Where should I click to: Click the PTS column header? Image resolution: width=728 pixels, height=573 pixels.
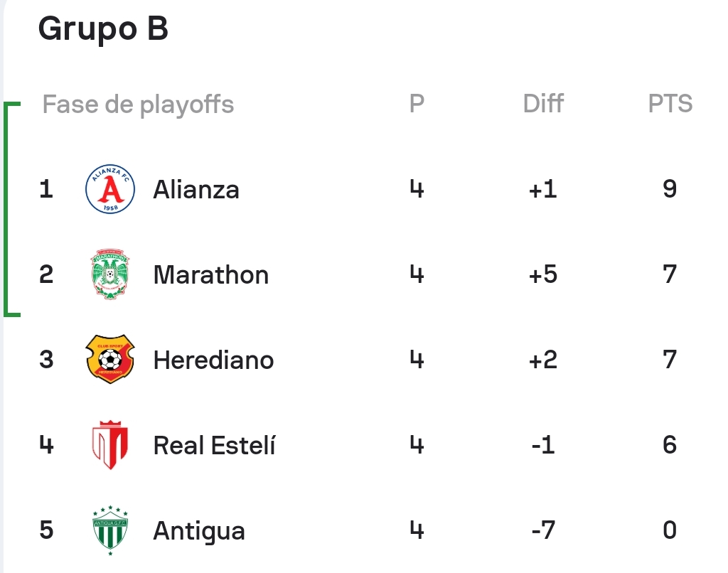pos(670,104)
